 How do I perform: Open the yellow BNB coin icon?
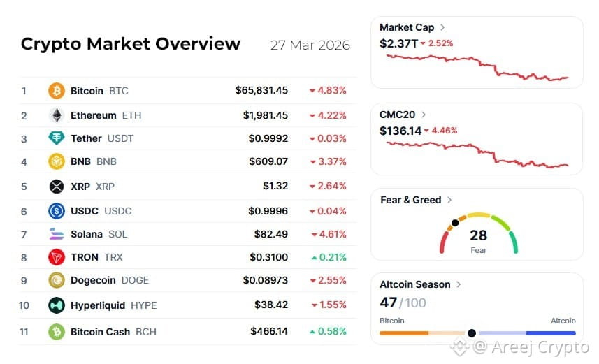(x=56, y=161)
